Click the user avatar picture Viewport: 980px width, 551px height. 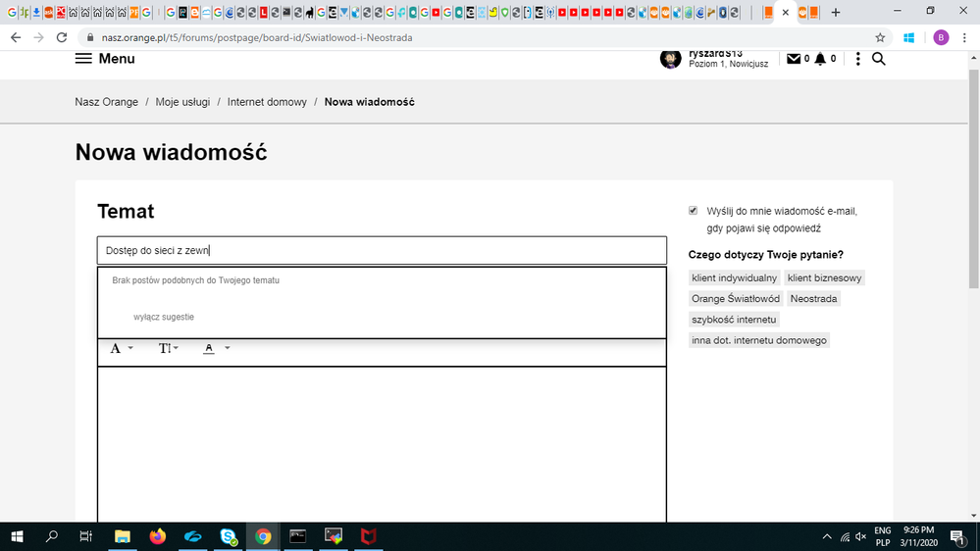tap(671, 59)
